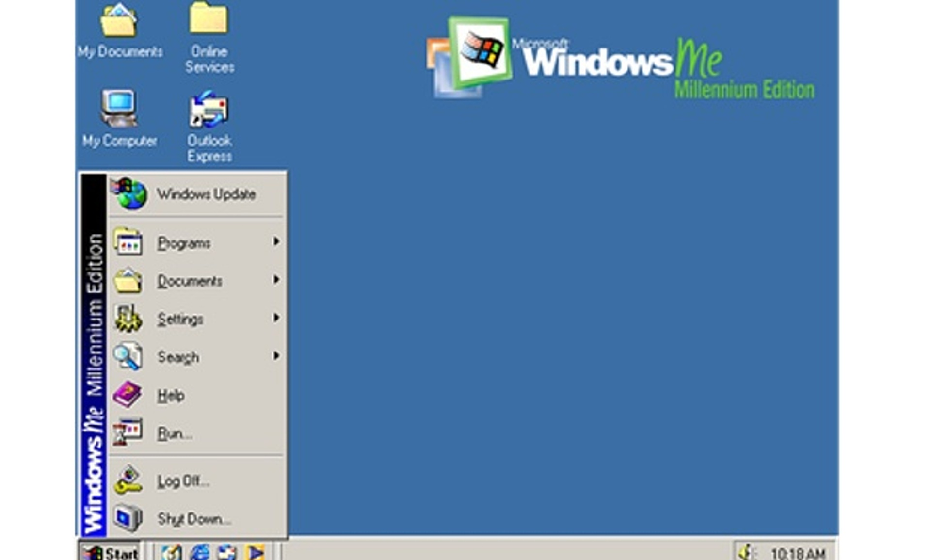Launch Outlook Express from the desktop

209,112
